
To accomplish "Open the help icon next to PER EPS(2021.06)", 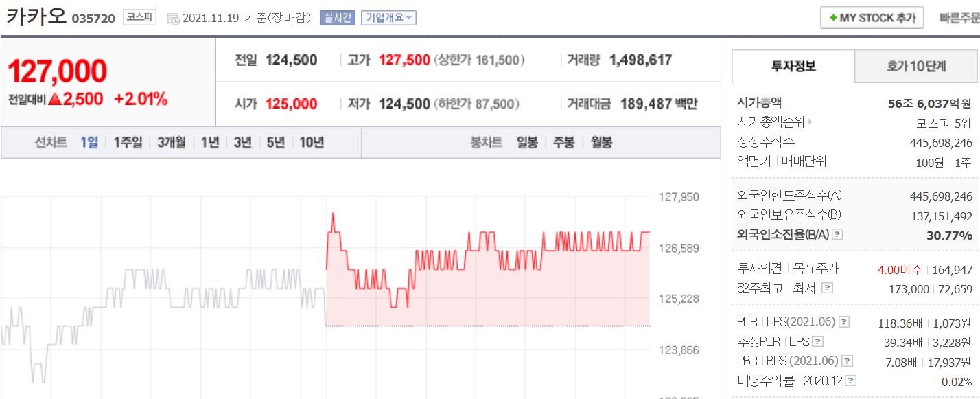I will 844,321.
